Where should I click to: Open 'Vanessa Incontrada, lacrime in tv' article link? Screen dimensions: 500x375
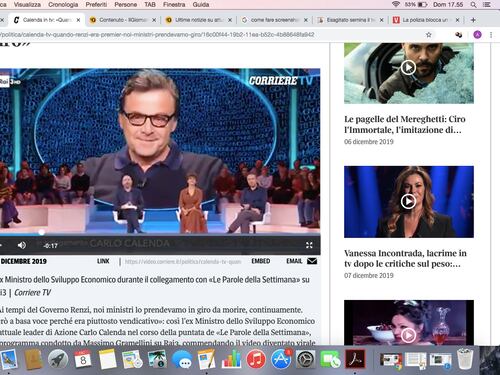click(405, 258)
